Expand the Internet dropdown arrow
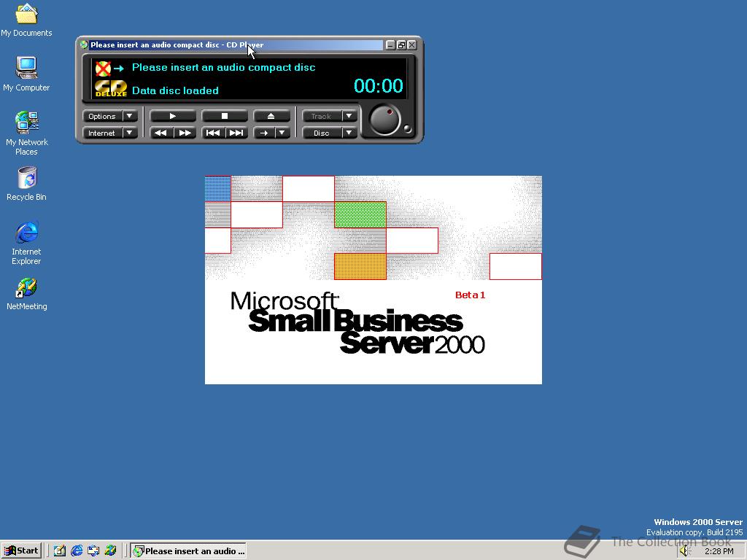Screen dimensions: 747x560 click(x=130, y=133)
